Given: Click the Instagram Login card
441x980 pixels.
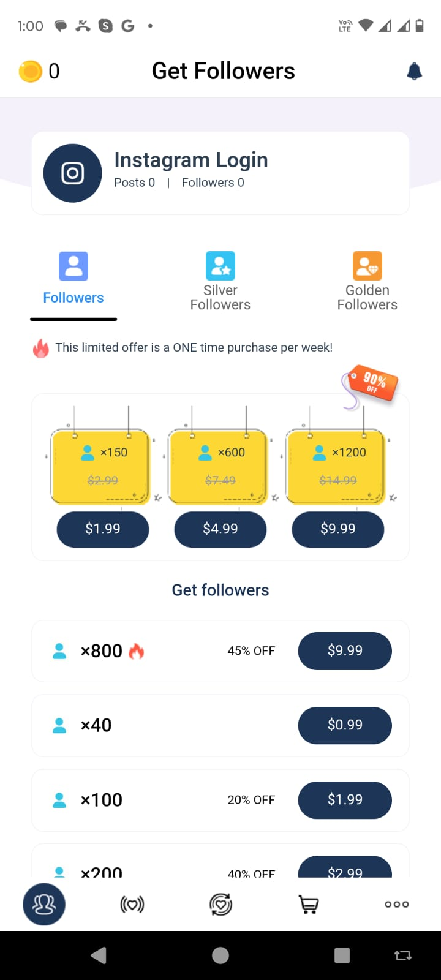Looking at the screenshot, I should (221, 173).
